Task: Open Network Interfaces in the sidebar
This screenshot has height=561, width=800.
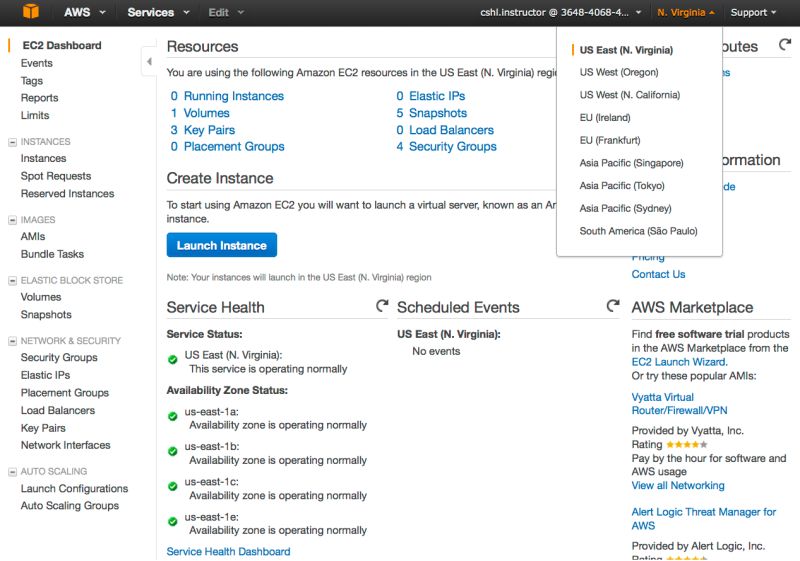Action: 65,445
